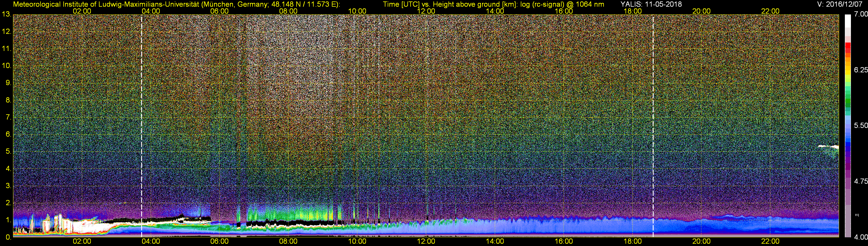Image resolution: width=868 pixels, height=246 pixels.
Task: Click the 18:00 label on the top time axis
Action: point(632,11)
